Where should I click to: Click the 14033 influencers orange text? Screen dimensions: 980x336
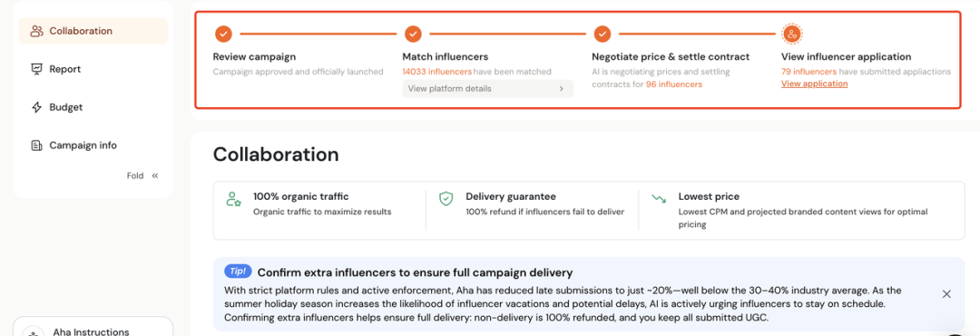(x=436, y=72)
